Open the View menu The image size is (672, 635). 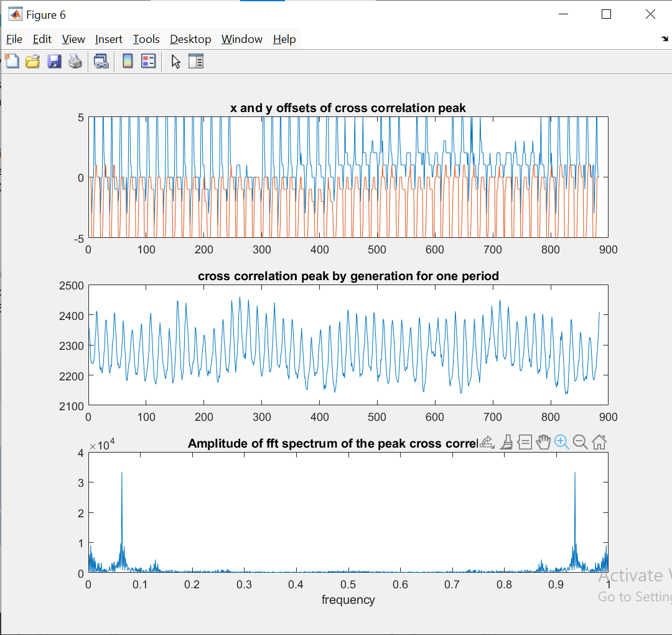tap(73, 39)
